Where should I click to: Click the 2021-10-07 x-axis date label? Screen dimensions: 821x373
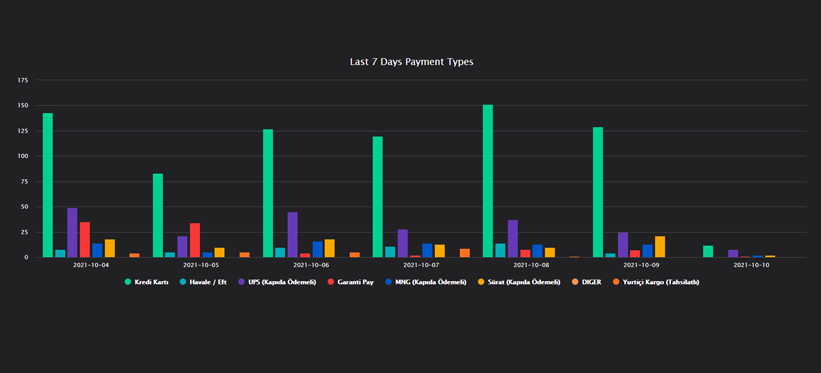pos(421,266)
